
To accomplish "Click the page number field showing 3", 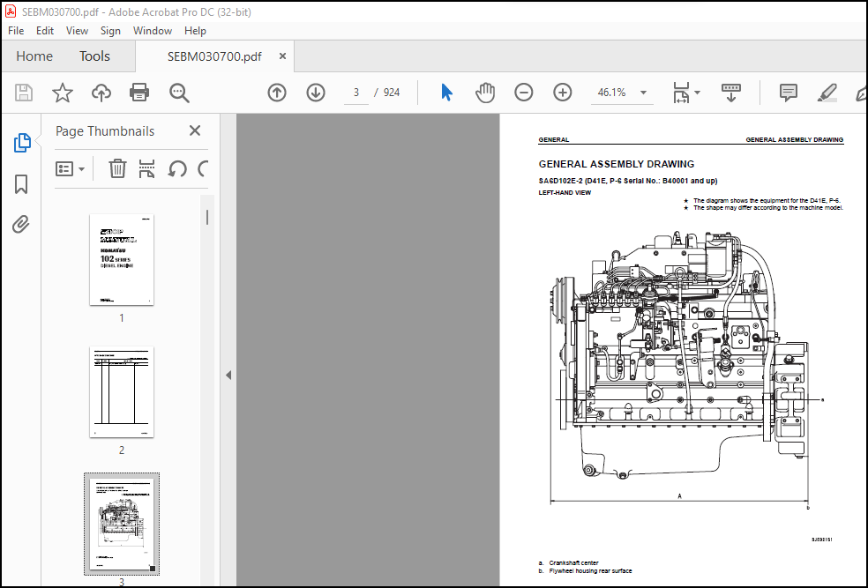I will pyautogui.click(x=356, y=93).
